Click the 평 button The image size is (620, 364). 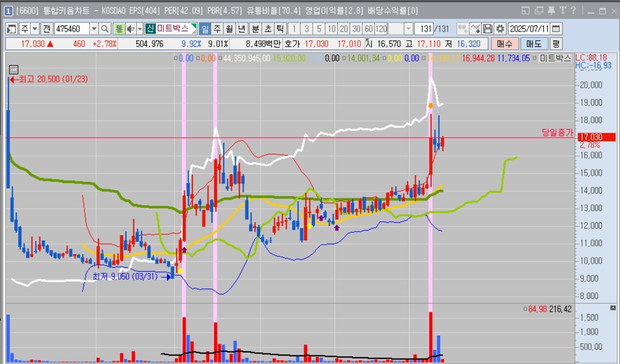(556, 44)
